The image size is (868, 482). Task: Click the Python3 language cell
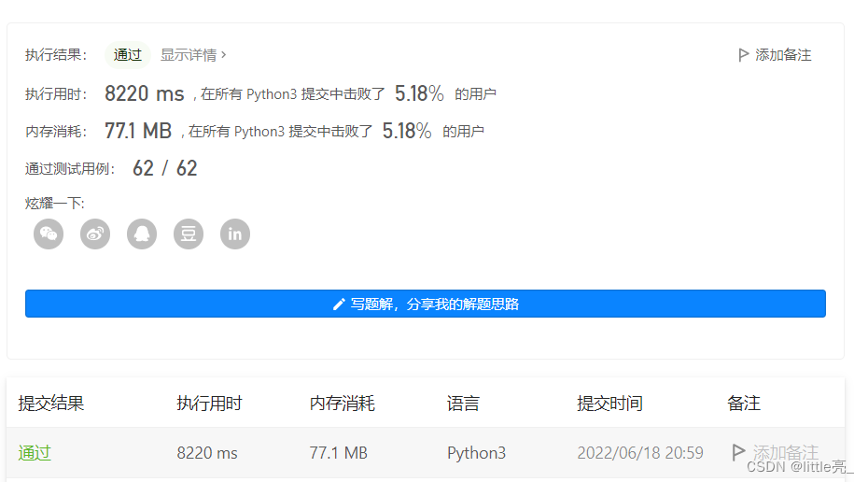[x=477, y=453]
